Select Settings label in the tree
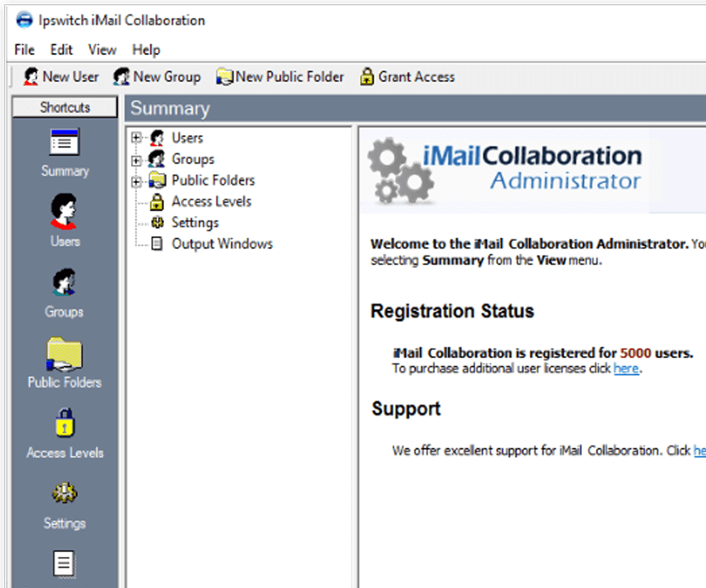The image size is (706, 588). click(195, 223)
